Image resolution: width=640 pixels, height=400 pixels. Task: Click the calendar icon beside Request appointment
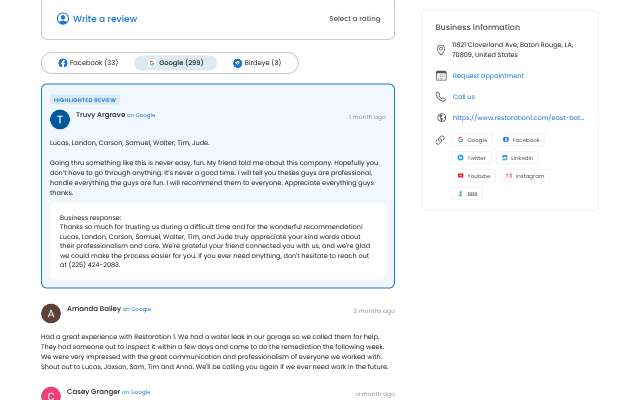point(441,76)
